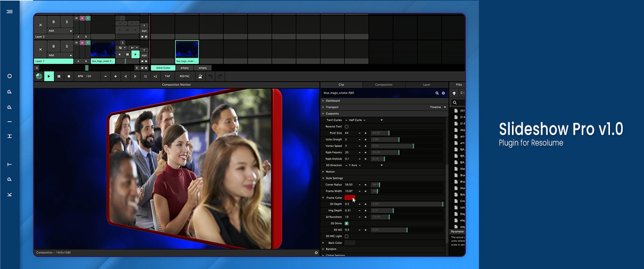Image resolution: width=644 pixels, height=269 pixels.
Task: Select the first empty deck tab
Action: [x=185, y=68]
